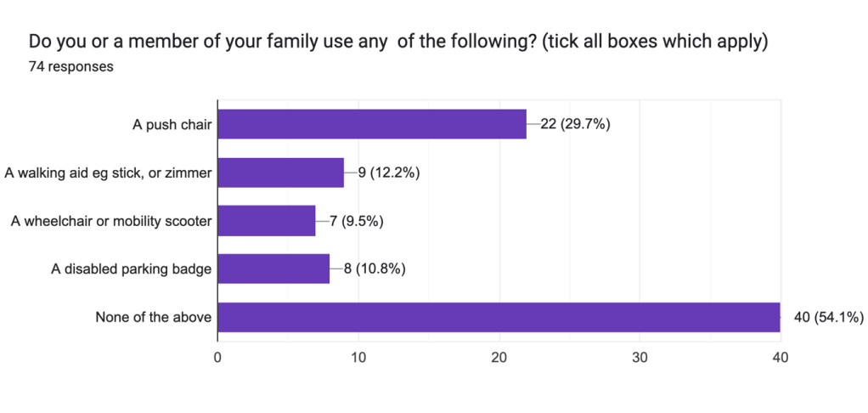Click 'A disabled parking badge' label
The width and height of the screenshot is (868, 413).
click(x=131, y=270)
